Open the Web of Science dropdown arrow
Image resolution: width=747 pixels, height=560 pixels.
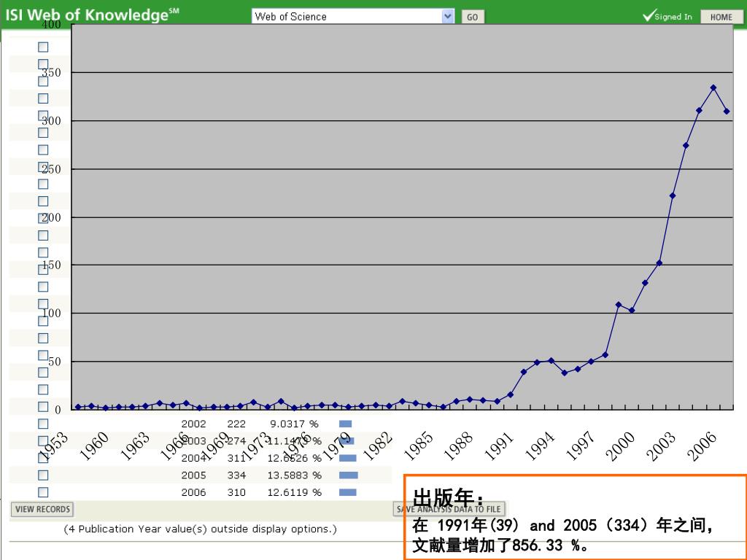tap(448, 16)
